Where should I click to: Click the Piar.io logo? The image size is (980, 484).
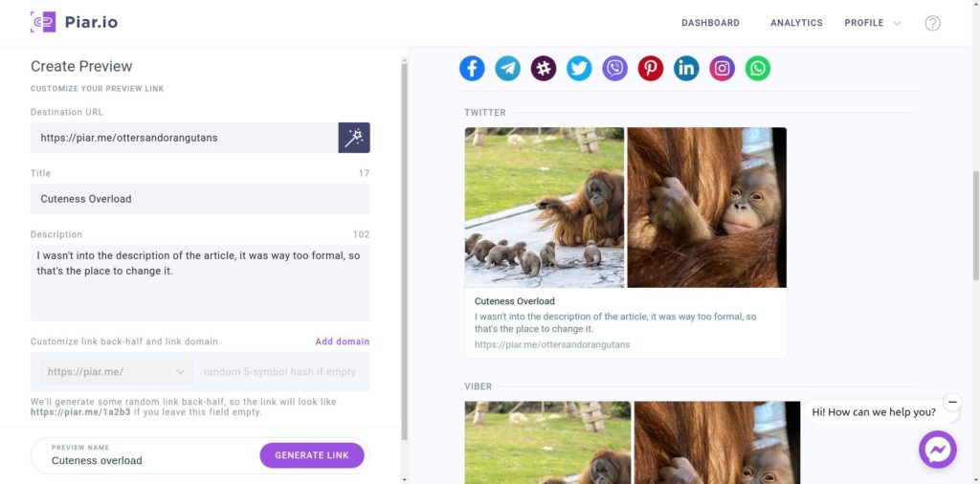pos(74,23)
